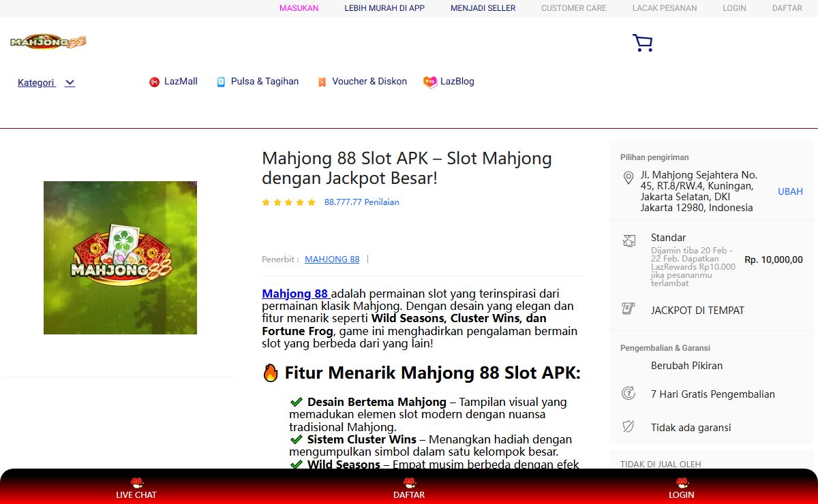Image resolution: width=818 pixels, height=504 pixels.
Task: Open the LazMall link
Action: pyautogui.click(x=181, y=81)
